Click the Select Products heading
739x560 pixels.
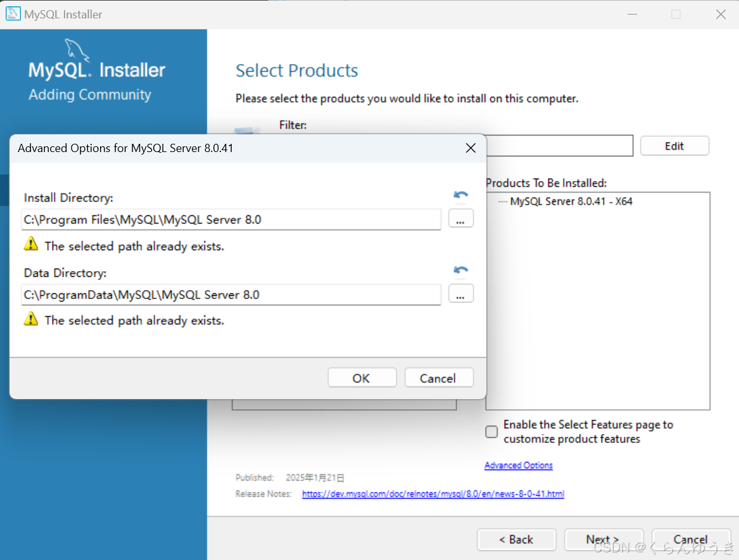(297, 71)
